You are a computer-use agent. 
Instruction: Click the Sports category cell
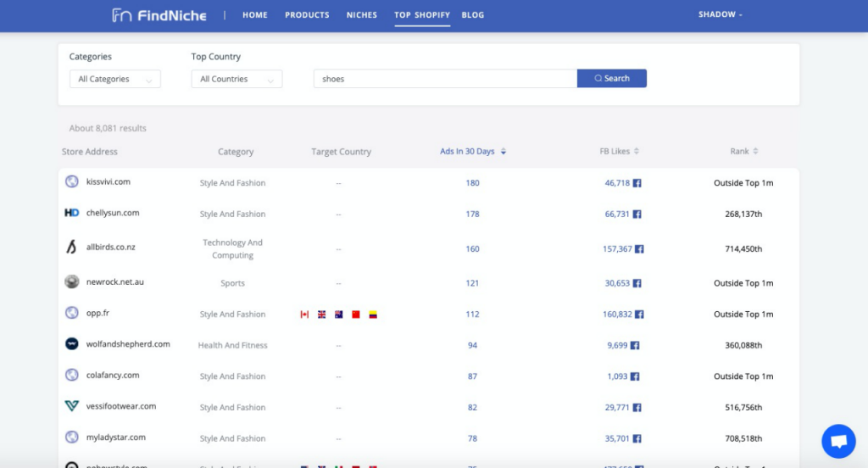pyautogui.click(x=232, y=283)
